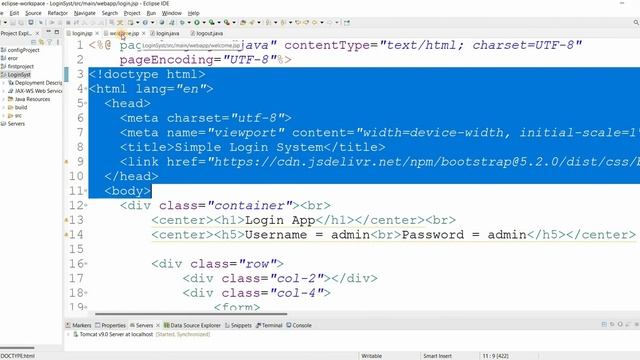This screenshot has height=360, width=640.
Task: Select the LoginSyst project
Action: pyautogui.click(x=19, y=74)
